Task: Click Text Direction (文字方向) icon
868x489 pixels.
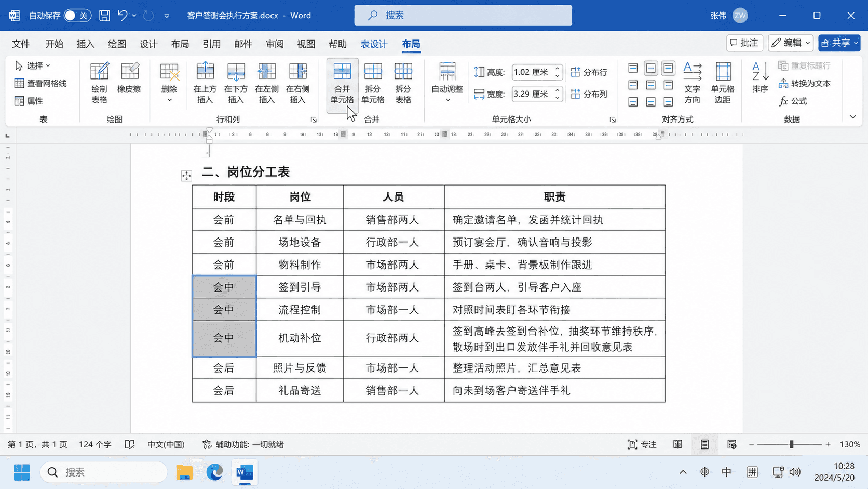Action: click(692, 83)
